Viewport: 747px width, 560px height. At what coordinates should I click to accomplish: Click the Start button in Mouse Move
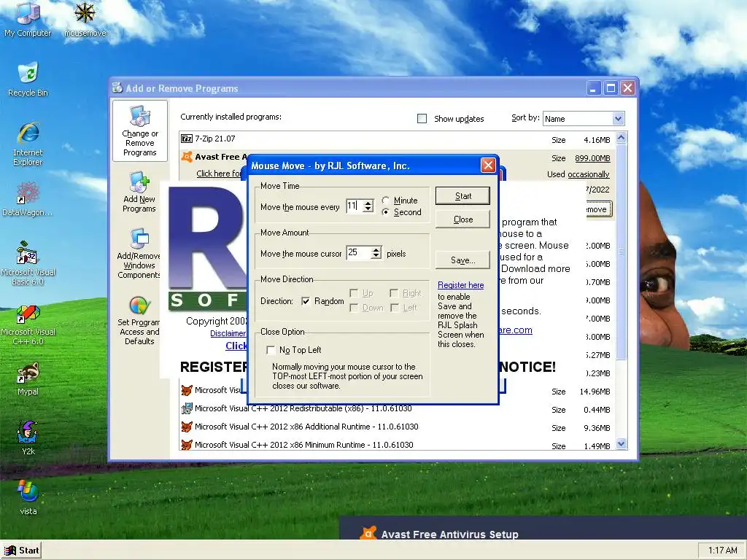[462, 195]
